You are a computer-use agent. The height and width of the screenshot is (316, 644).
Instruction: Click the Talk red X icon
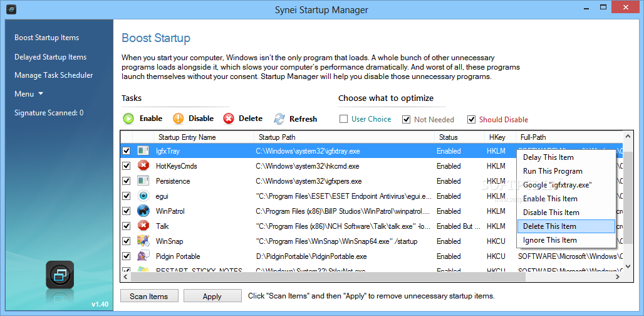(143, 226)
